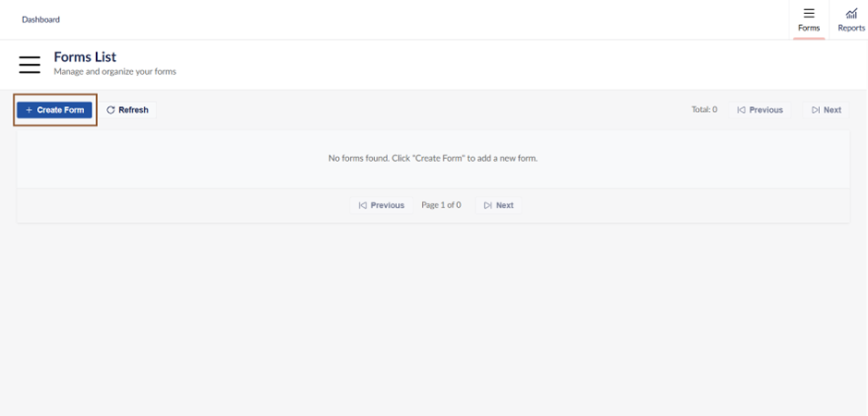Switch to the Forms tab label
Screen dimensions: 868x416
(x=809, y=28)
